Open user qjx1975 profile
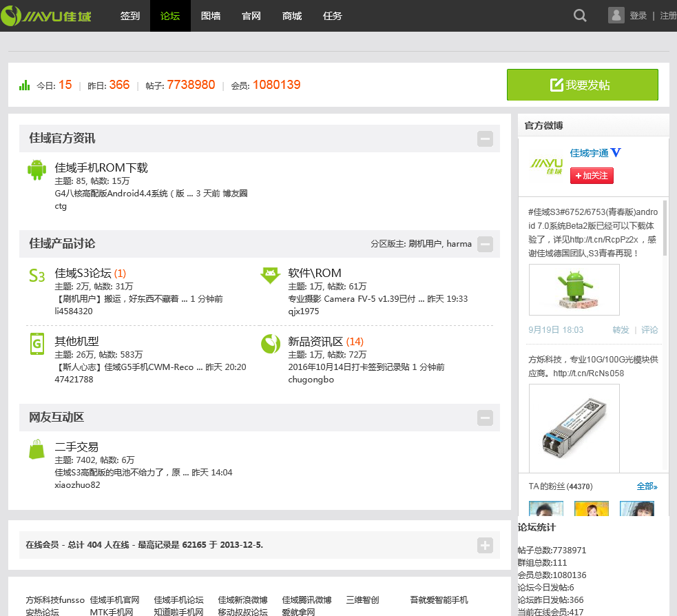 click(304, 311)
